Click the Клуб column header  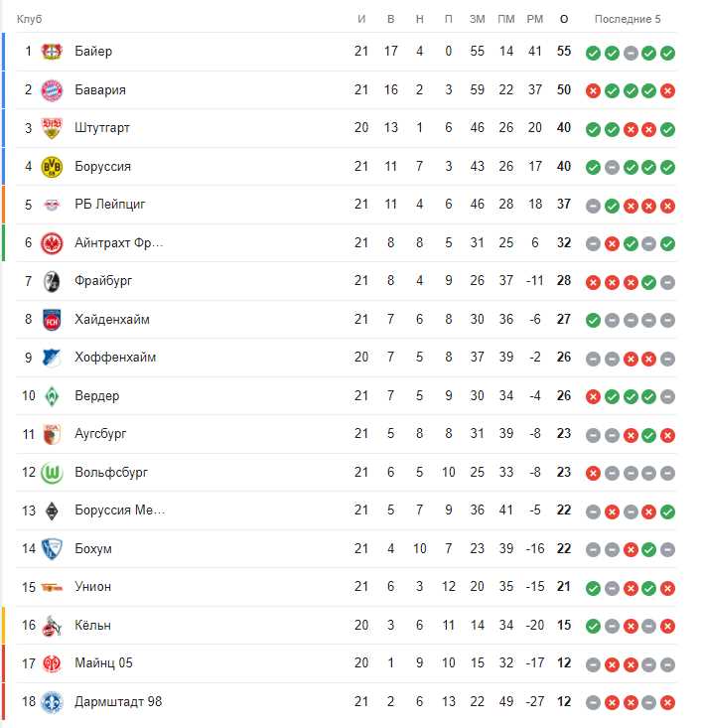coord(29,19)
